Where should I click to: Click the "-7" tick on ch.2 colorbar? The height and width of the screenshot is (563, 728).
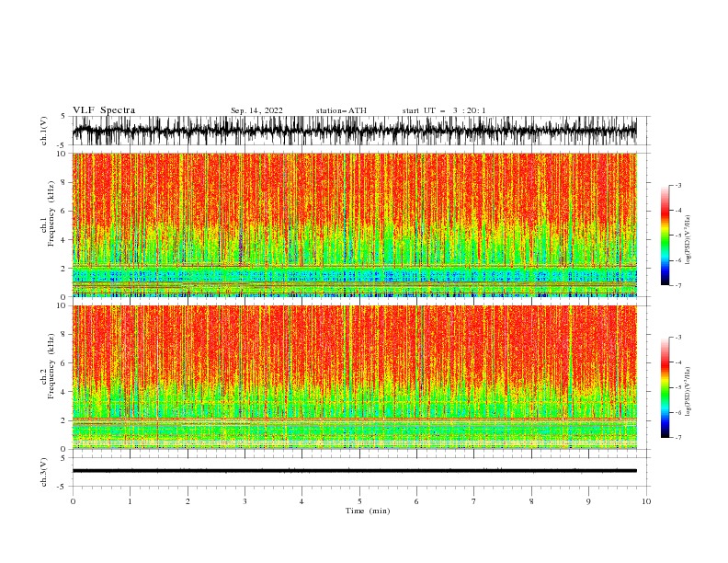[x=677, y=438]
